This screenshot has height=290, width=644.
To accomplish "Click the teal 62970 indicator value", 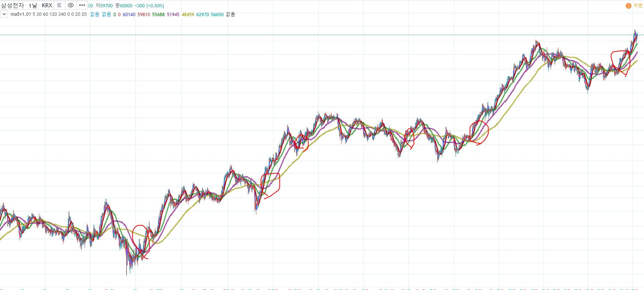I will point(202,15).
